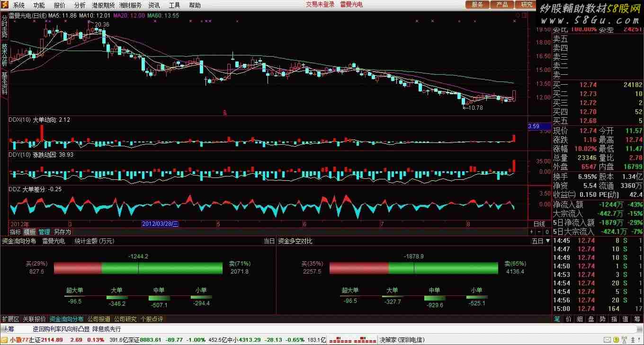Image resolution: width=644 pixels, height=345 pixels.
Task: Click the 管理 tab below chart
Action: (x=44, y=232)
